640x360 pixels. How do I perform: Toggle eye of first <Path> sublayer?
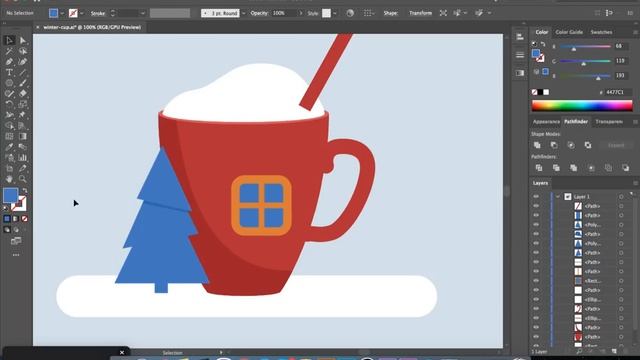click(x=536, y=206)
